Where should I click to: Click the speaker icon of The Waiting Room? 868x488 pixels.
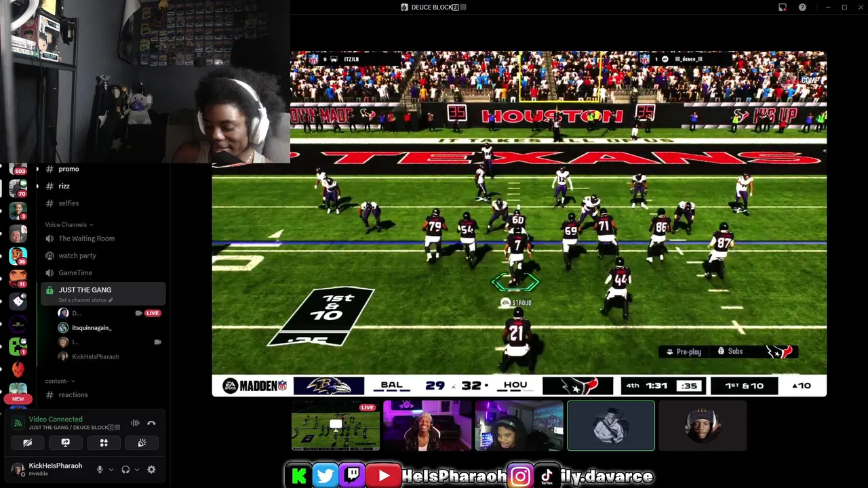(x=50, y=239)
